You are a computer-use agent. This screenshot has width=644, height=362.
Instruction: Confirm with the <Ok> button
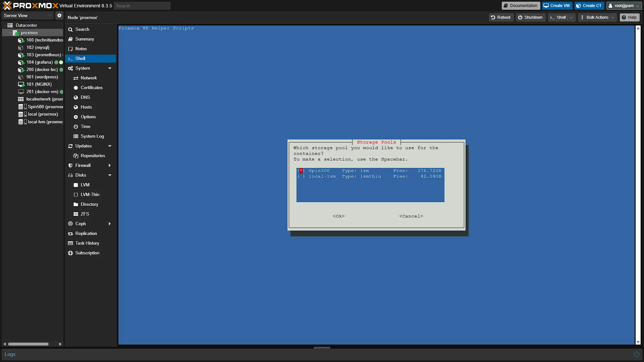coord(339,216)
